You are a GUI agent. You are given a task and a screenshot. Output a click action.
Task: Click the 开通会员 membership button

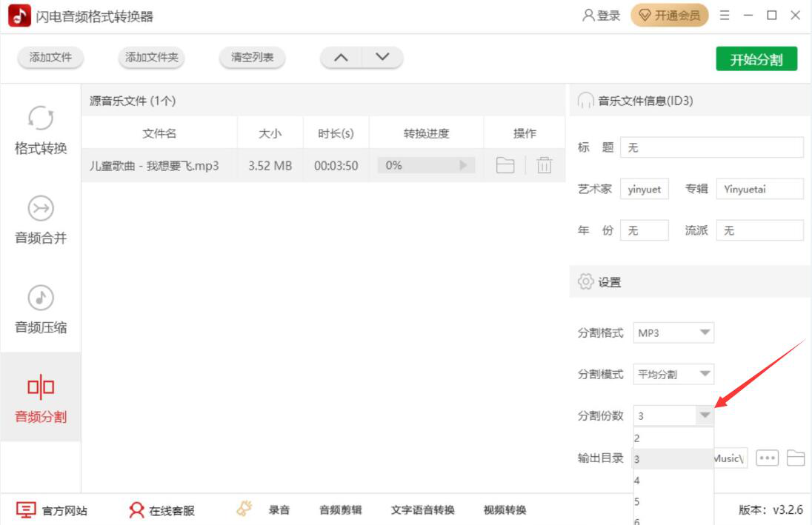coord(669,16)
